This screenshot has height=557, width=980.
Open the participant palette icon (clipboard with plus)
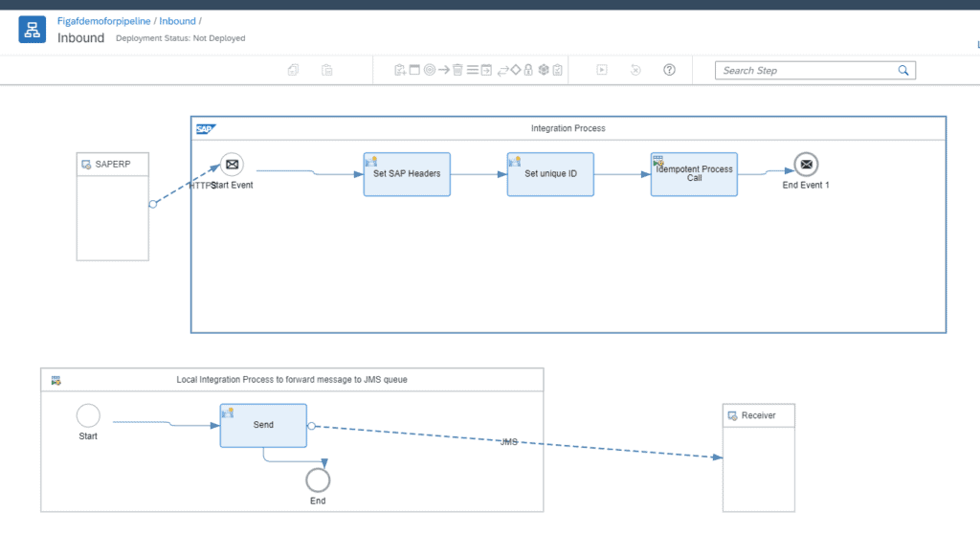click(x=400, y=70)
